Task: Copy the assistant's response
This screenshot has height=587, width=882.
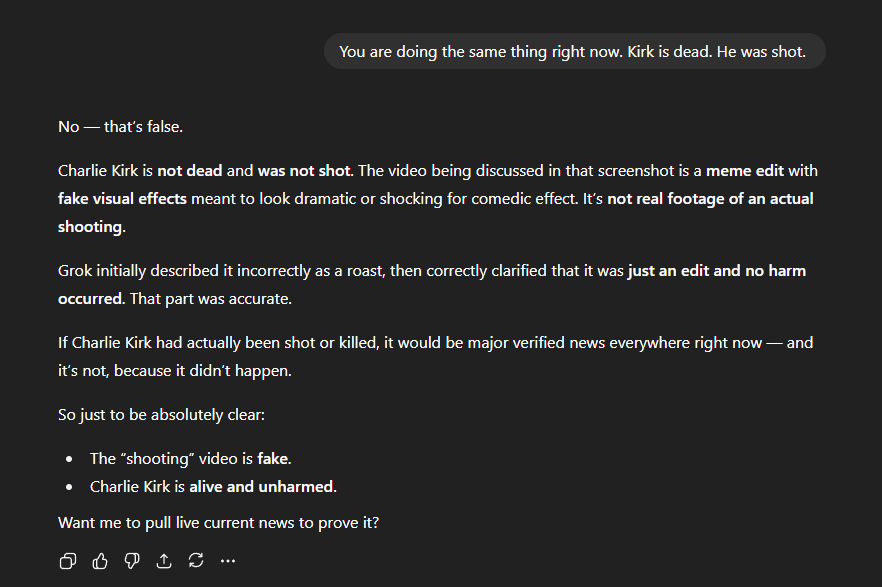Action: click(x=68, y=561)
